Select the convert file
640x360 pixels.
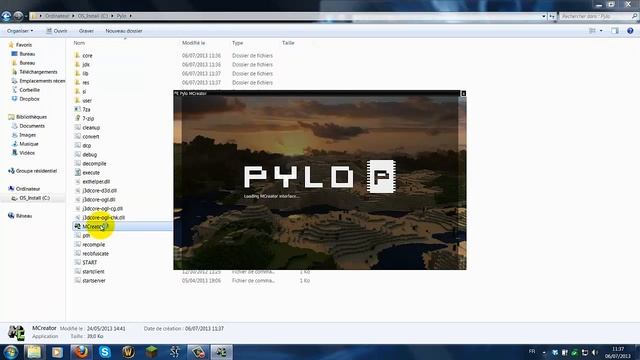91,136
